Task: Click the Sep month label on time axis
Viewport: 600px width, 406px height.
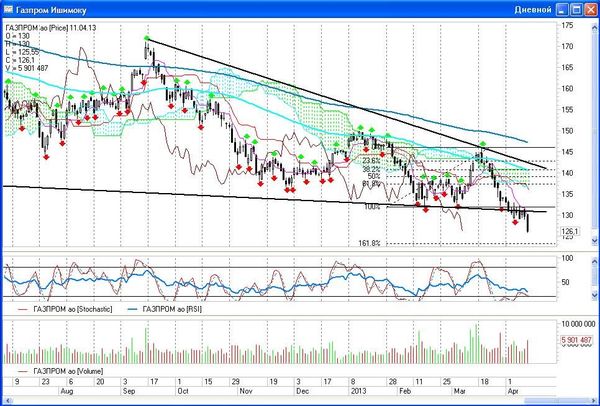Action: tap(129, 391)
